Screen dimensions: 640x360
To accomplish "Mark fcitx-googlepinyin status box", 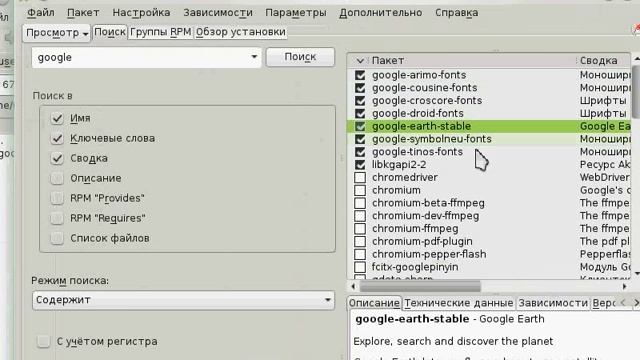I will click(x=360, y=267).
